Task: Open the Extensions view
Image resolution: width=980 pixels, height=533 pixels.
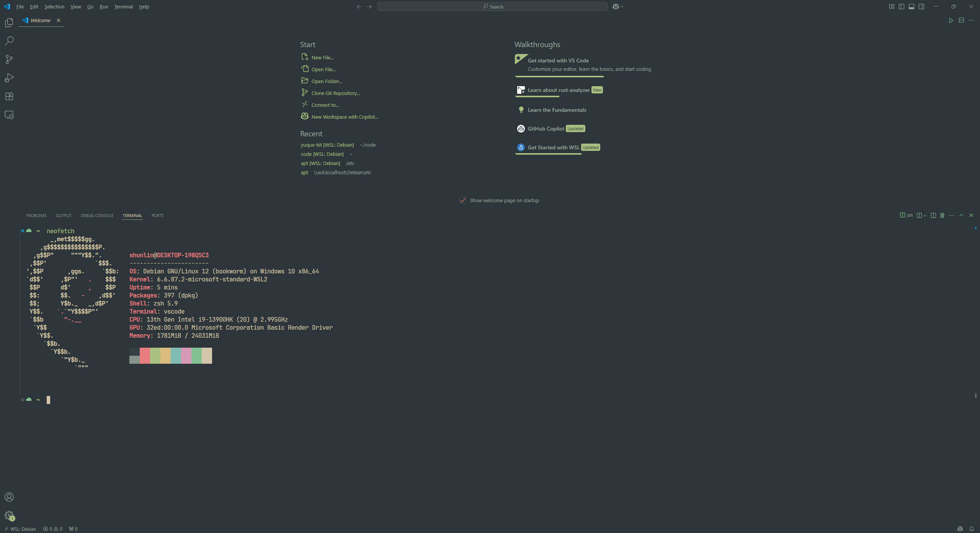Action: pos(9,96)
